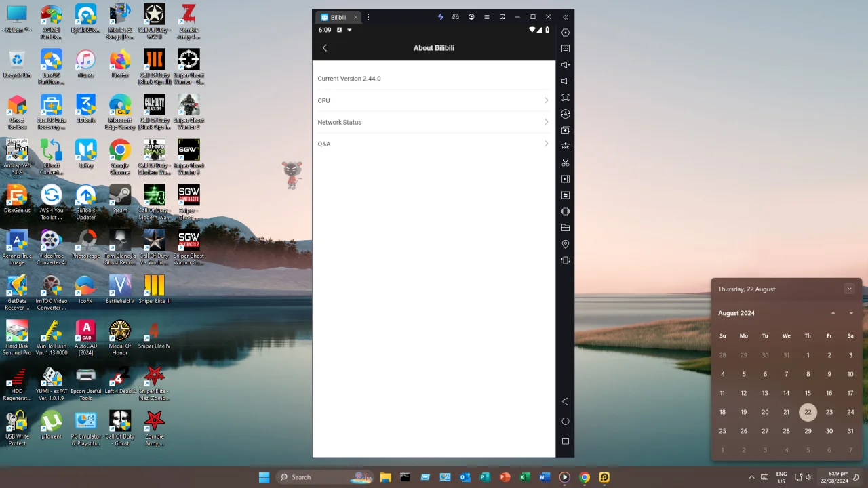Collapse the emulator side toolbar
The height and width of the screenshot is (488, 868).
click(x=566, y=17)
